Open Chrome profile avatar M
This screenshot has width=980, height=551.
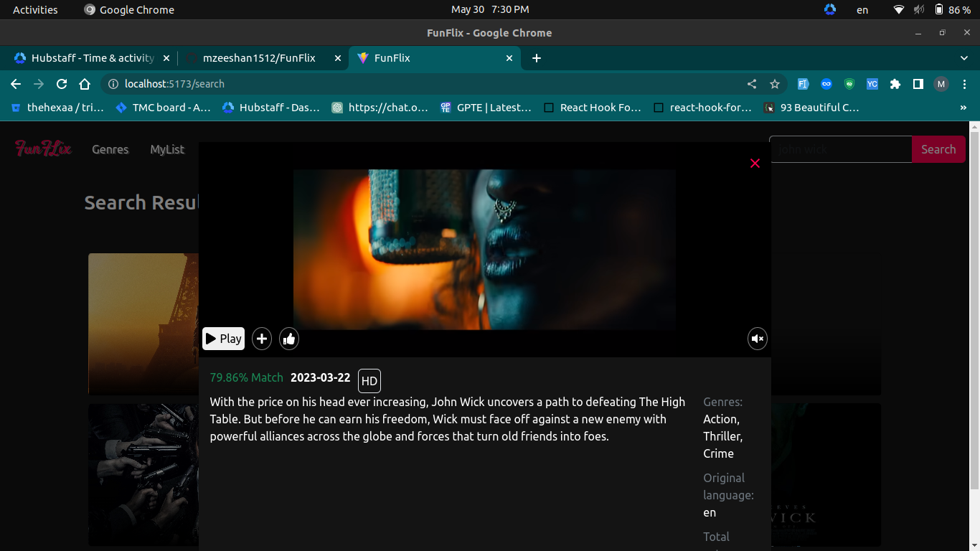[x=941, y=84]
